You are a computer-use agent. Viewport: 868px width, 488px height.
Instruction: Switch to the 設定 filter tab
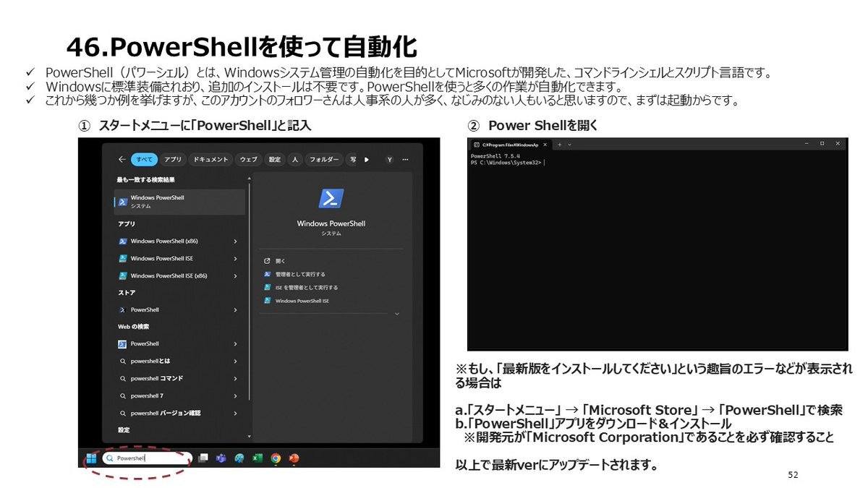(x=274, y=159)
